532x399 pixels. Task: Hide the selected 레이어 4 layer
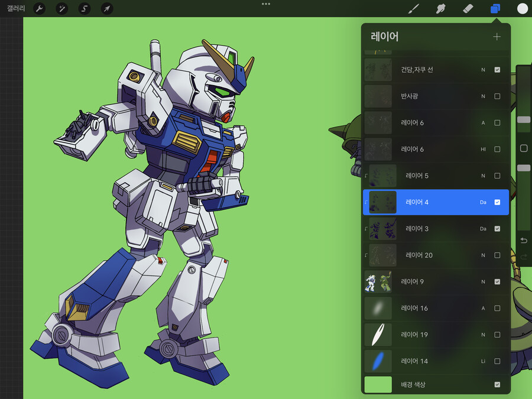coord(497,202)
